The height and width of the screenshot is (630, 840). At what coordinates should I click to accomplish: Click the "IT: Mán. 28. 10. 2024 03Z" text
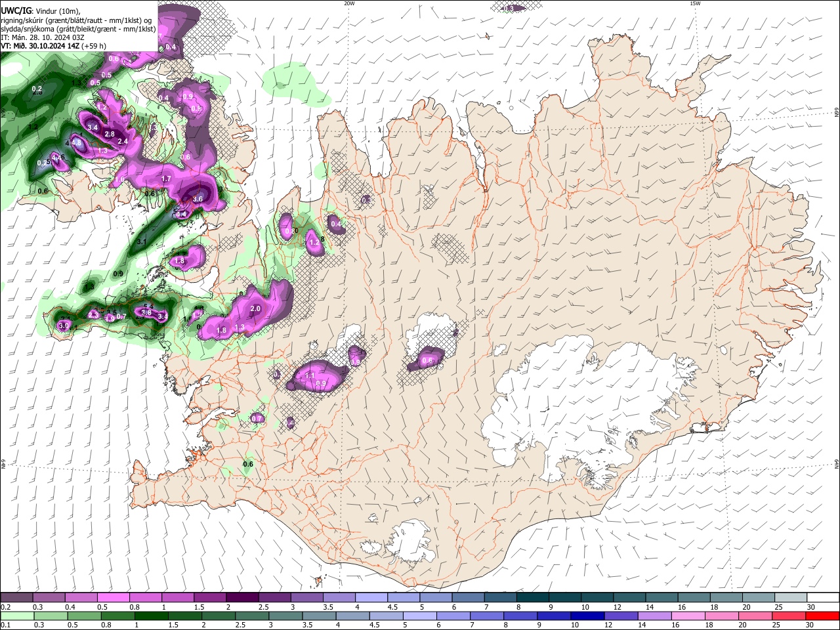click(42, 37)
